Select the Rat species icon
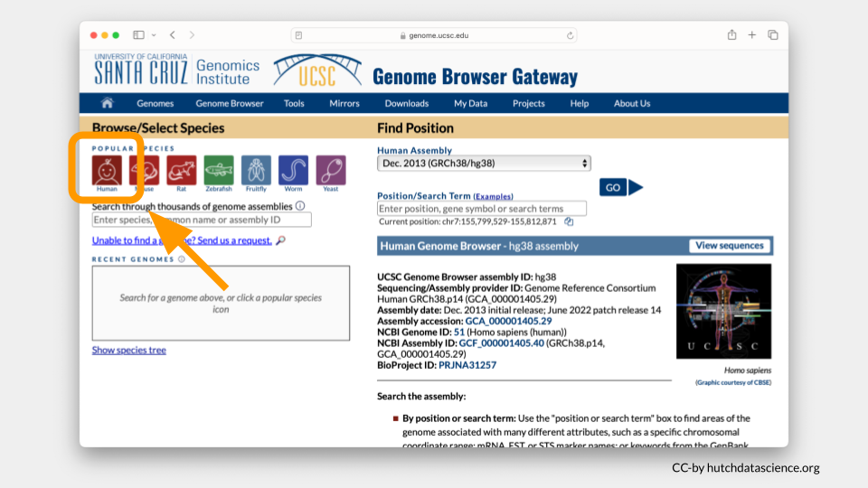868x488 pixels. click(182, 171)
